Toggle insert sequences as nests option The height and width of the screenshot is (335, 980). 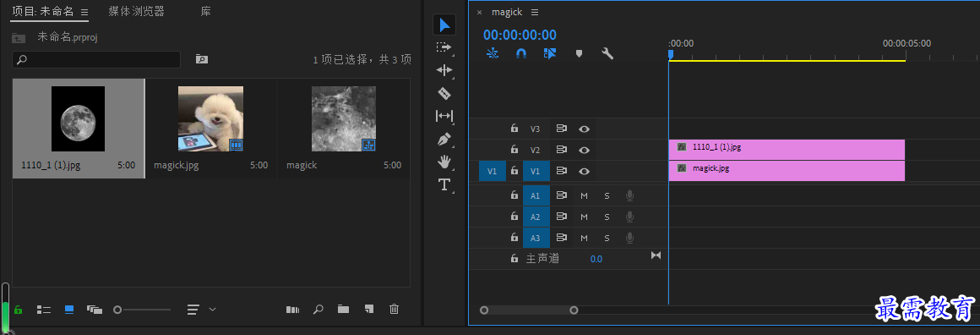tap(493, 54)
